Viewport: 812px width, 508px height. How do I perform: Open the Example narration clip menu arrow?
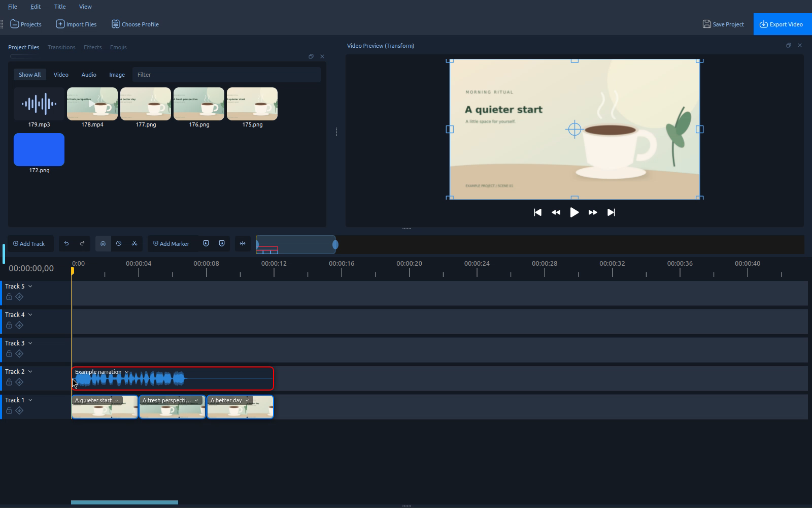pyautogui.click(x=127, y=372)
